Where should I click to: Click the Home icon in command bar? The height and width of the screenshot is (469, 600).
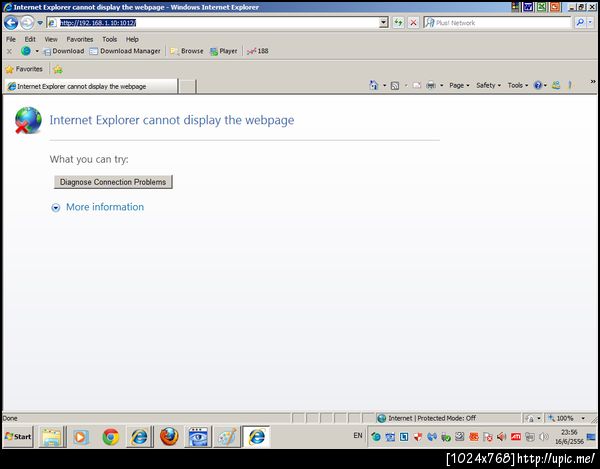click(373, 85)
